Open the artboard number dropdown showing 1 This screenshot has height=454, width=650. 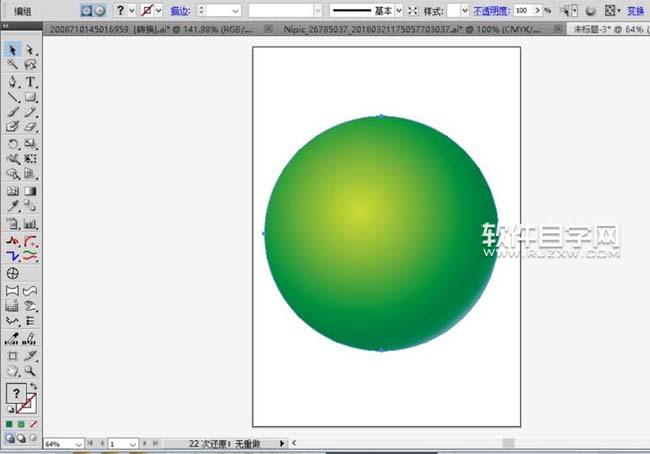(132, 444)
